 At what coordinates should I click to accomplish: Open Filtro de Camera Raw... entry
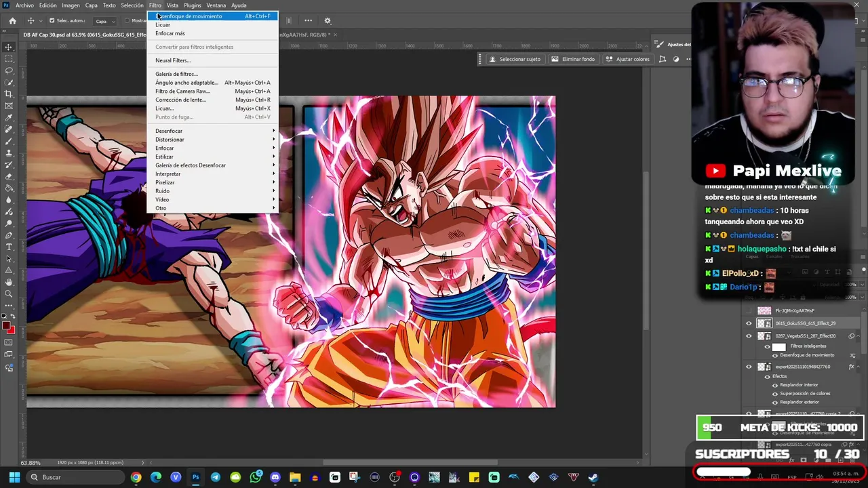point(212,91)
